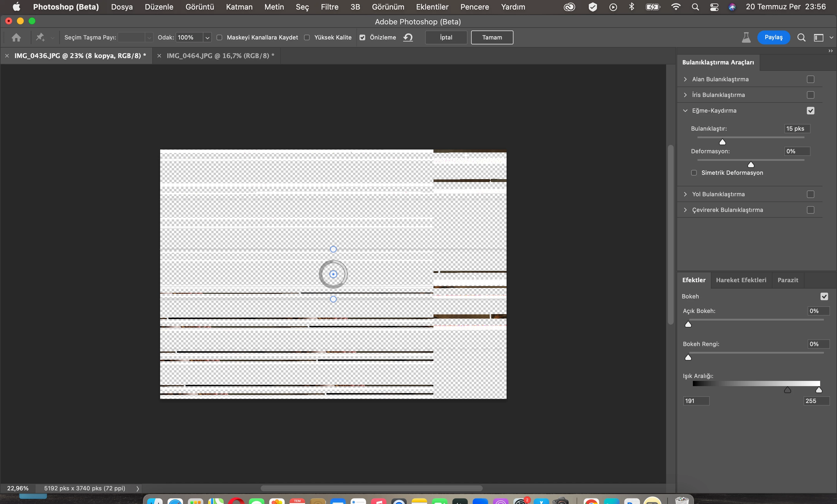Click the Home icon in options bar

coord(16,37)
